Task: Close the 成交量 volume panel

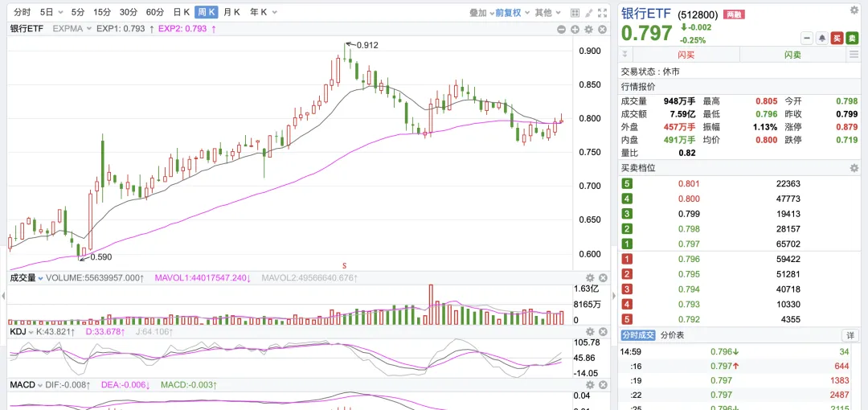Action: [603, 277]
